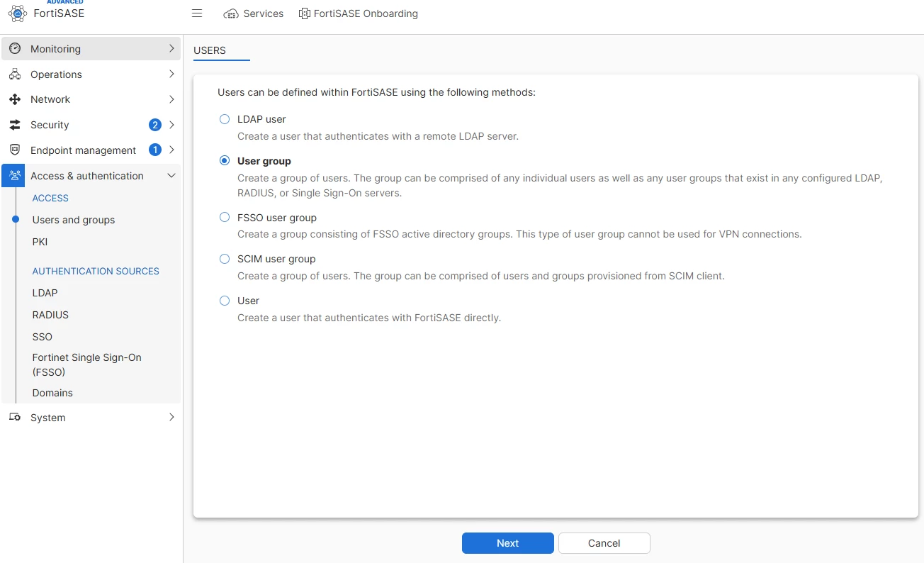The width and height of the screenshot is (924, 563).
Task: Select the FSSO user group radio button
Action: (x=225, y=218)
